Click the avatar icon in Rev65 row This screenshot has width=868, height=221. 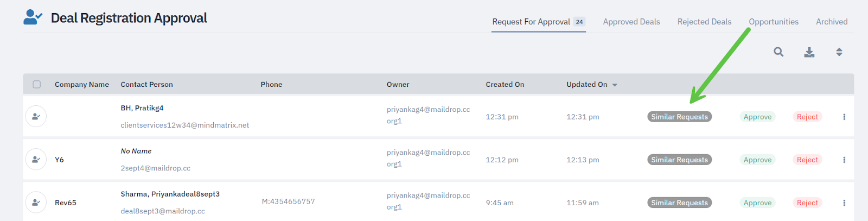[36, 203]
